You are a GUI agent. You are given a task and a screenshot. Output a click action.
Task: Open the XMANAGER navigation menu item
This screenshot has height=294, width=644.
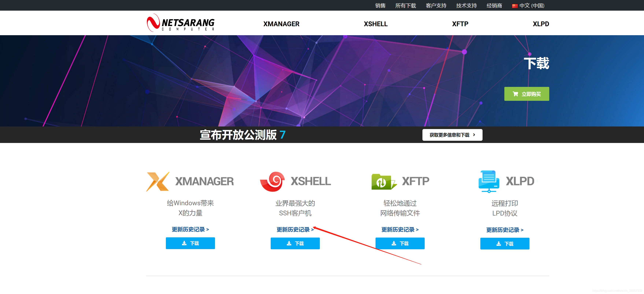[x=281, y=24]
